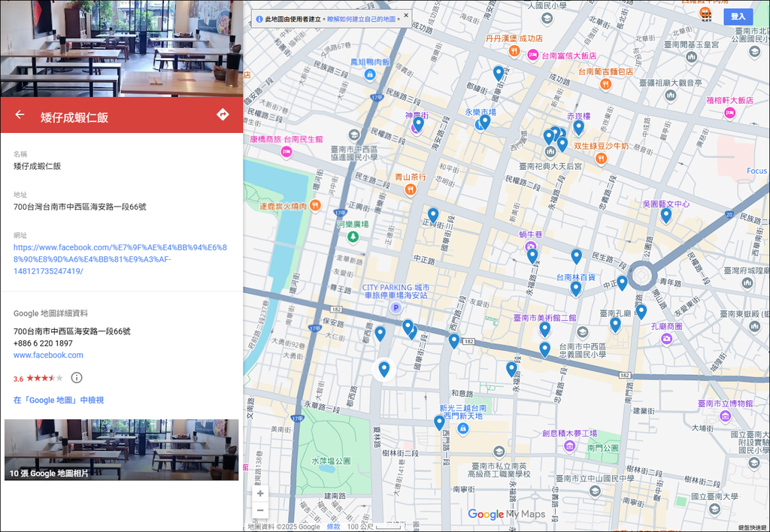Select the 臺南市立中山國民中學 school icon

596,491
